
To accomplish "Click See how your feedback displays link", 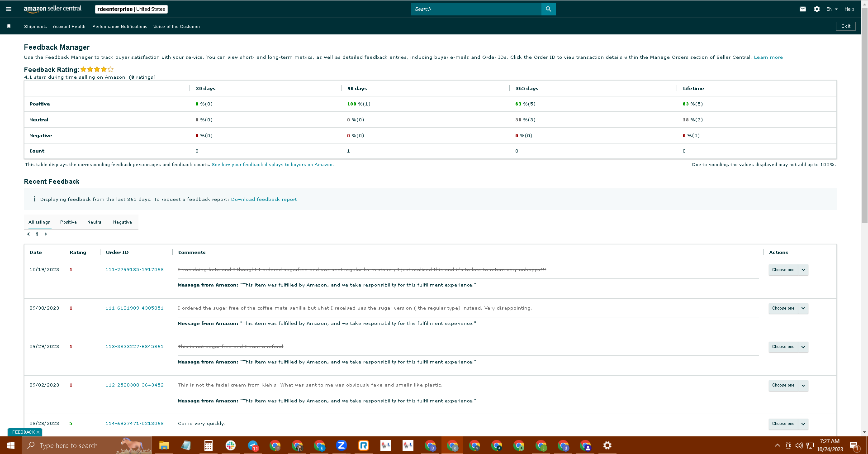I will 273,165.
